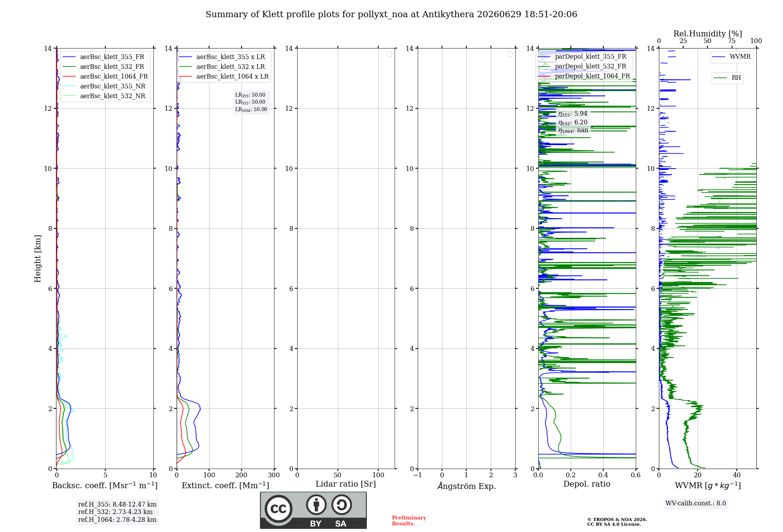Click the 0.6 tick on Depol. ratio axis
This screenshot has width=783, height=532.
click(635, 475)
